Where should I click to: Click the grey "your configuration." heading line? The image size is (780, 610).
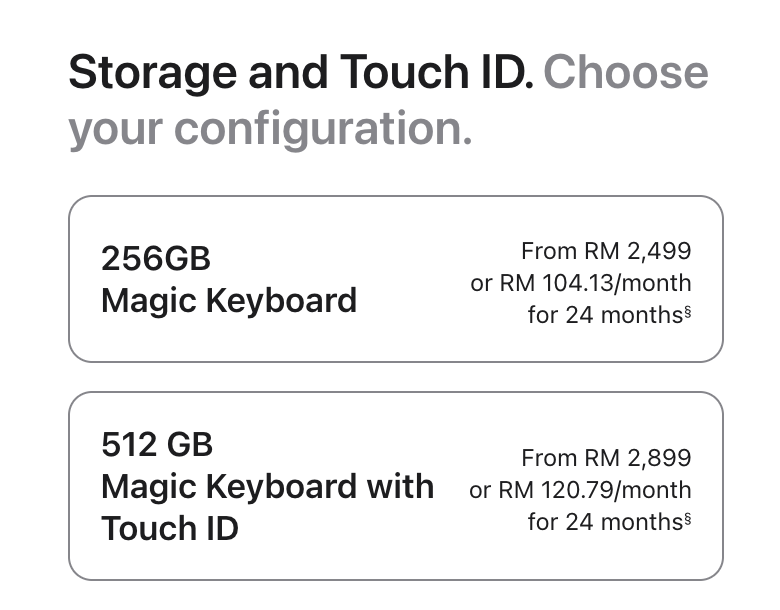(270, 129)
